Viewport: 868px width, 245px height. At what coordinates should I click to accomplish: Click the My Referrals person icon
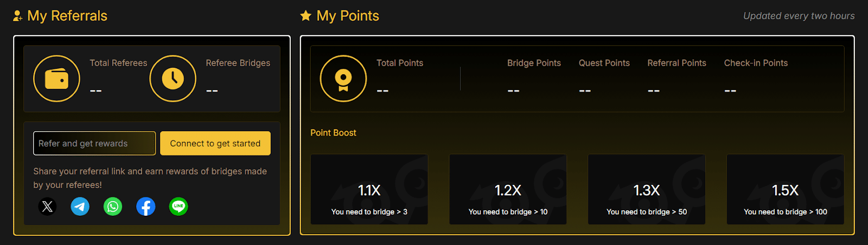pyautogui.click(x=18, y=16)
